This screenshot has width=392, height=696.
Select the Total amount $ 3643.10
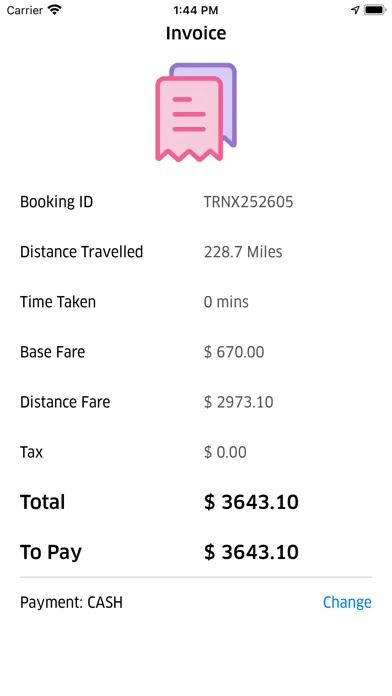tap(251, 502)
